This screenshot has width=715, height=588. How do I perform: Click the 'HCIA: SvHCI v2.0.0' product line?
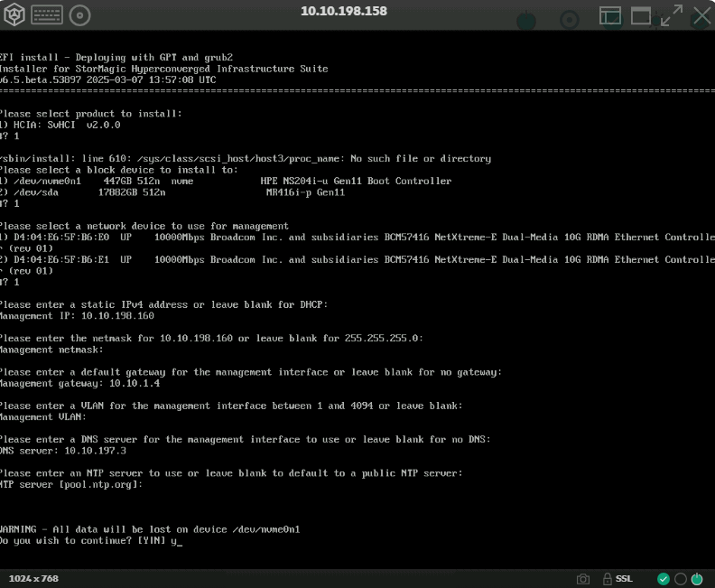tap(60, 125)
